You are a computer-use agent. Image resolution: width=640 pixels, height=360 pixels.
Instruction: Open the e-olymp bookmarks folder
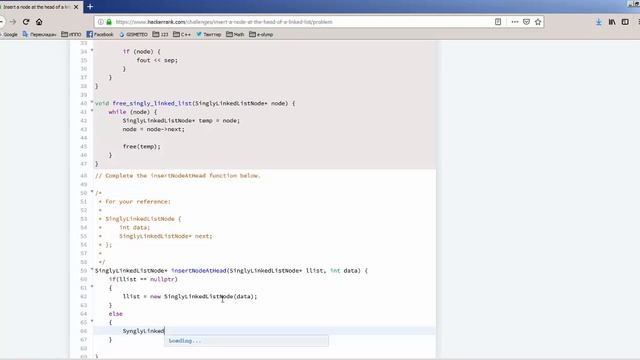(x=261, y=35)
